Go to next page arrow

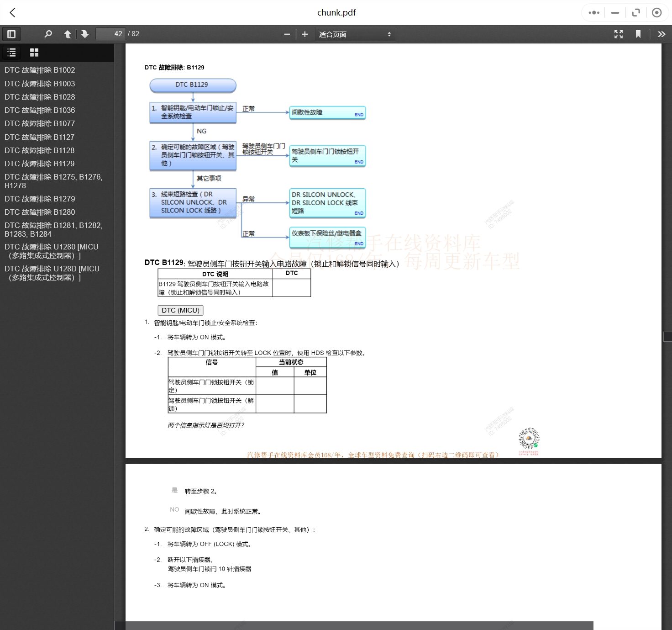tap(85, 34)
